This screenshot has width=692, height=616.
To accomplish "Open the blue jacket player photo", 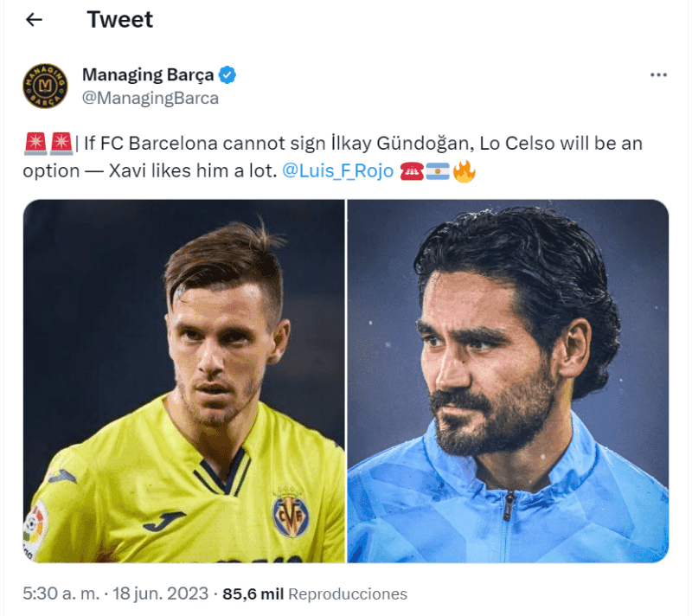I will [x=508, y=382].
